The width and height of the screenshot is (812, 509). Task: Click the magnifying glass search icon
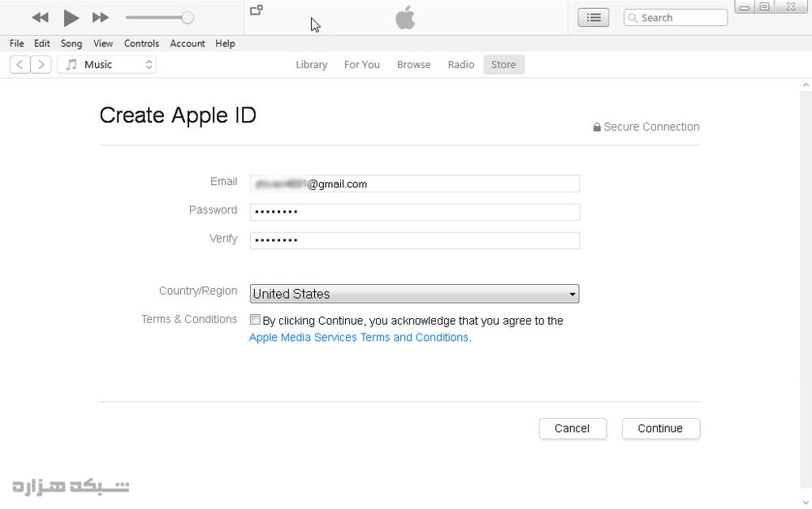(x=633, y=18)
